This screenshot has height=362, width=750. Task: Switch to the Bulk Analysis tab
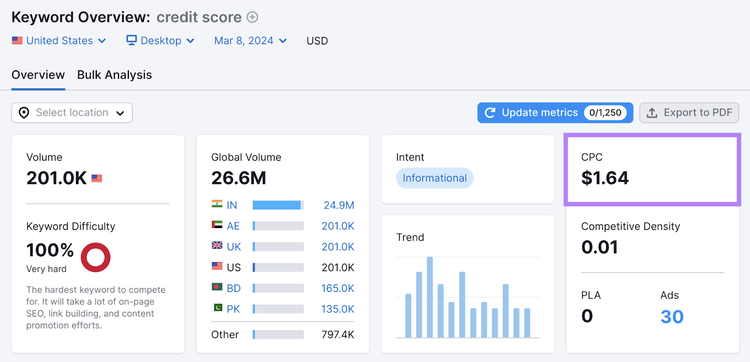tap(115, 75)
